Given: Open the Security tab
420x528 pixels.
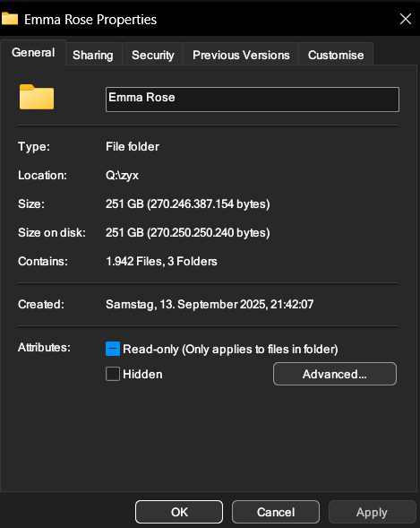Looking at the screenshot, I should coord(153,55).
